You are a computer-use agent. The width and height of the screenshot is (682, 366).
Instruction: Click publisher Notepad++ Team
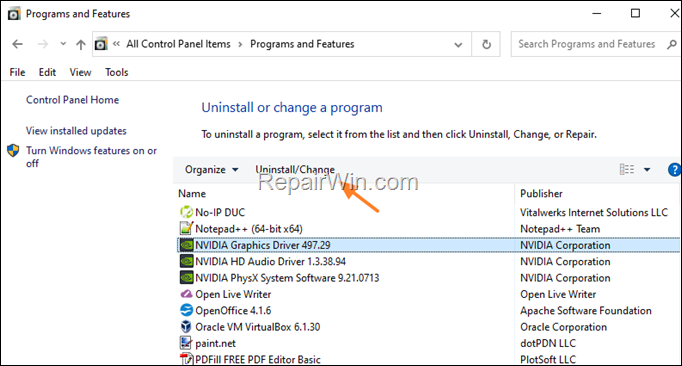[560, 229]
